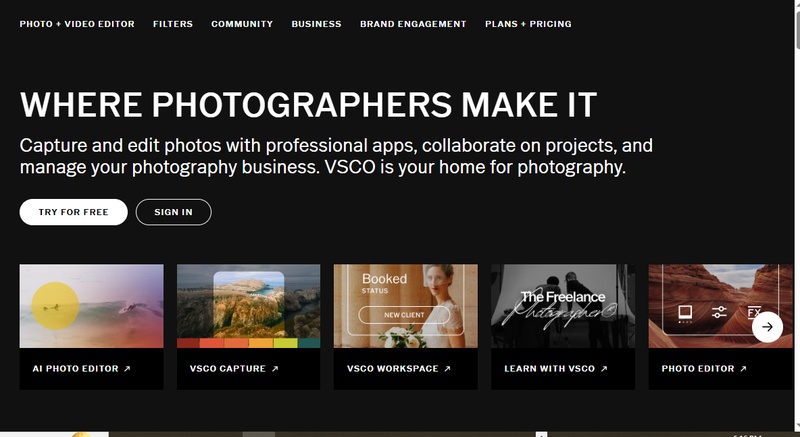Click the arrow icon beside VSCO Capture
The height and width of the screenshot is (437, 800).
275,369
